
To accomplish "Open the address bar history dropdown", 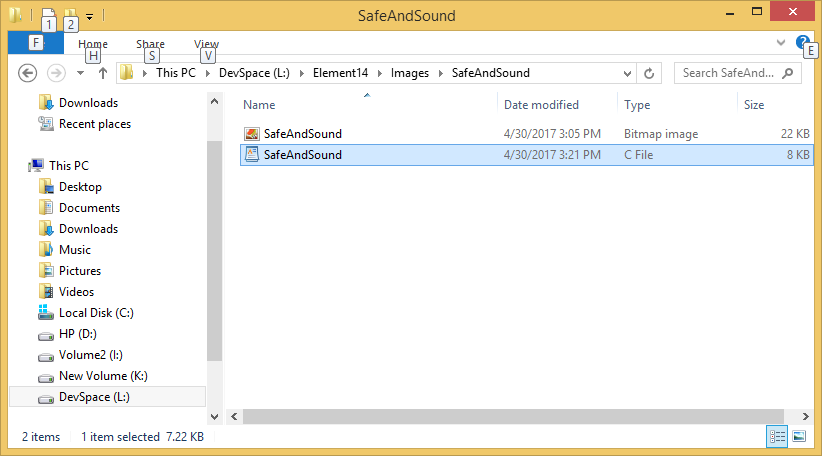I will [628, 73].
